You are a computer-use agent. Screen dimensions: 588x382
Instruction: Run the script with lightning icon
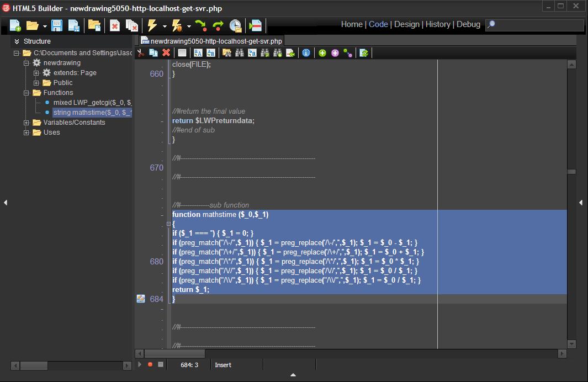click(x=152, y=25)
